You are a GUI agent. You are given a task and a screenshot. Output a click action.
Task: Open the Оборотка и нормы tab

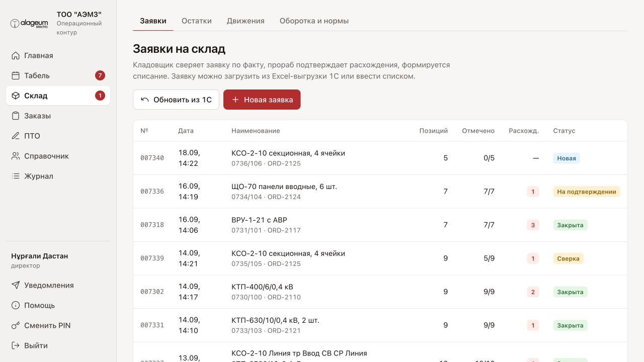click(x=314, y=21)
